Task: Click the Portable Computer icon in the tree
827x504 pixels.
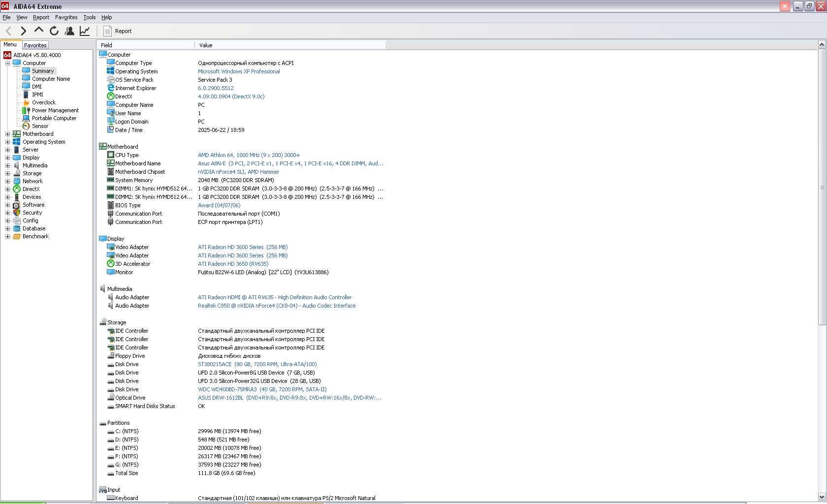Action: point(26,118)
